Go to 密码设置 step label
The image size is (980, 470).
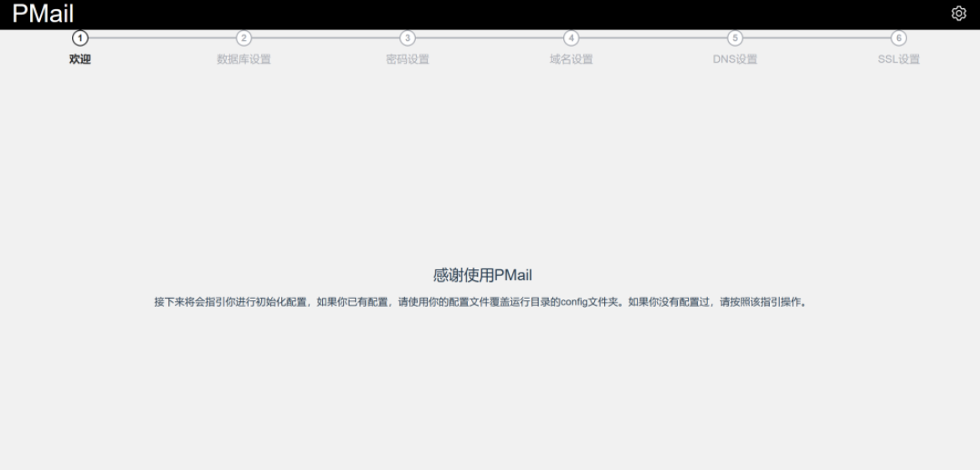408,60
